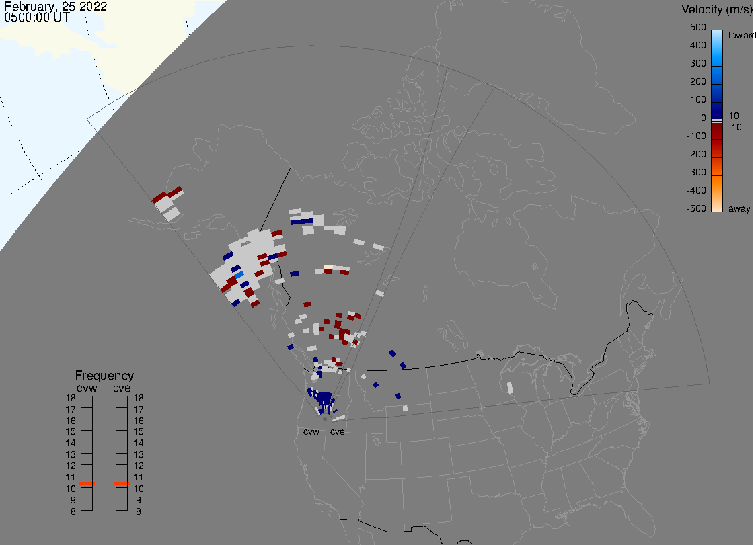Viewport: 756px width, 545px height.
Task: Click the 18 label right of the cve bar
Action: point(139,398)
